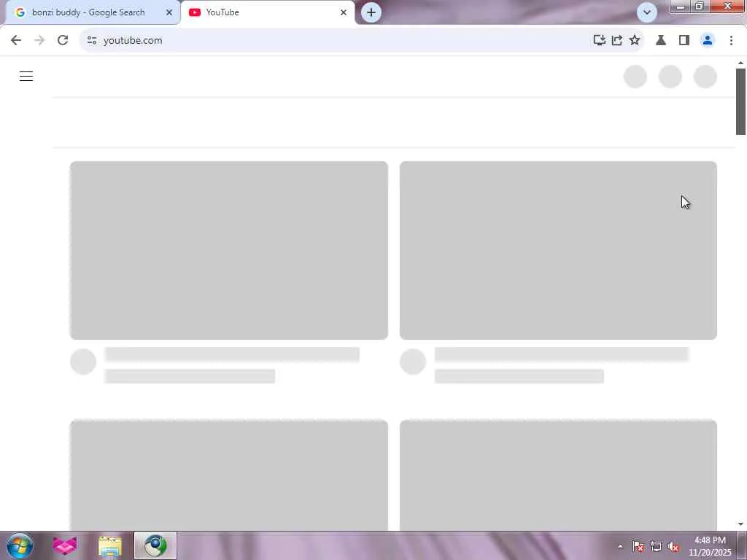Launch the pink cat taskbar application
The image size is (747, 560).
(x=65, y=545)
